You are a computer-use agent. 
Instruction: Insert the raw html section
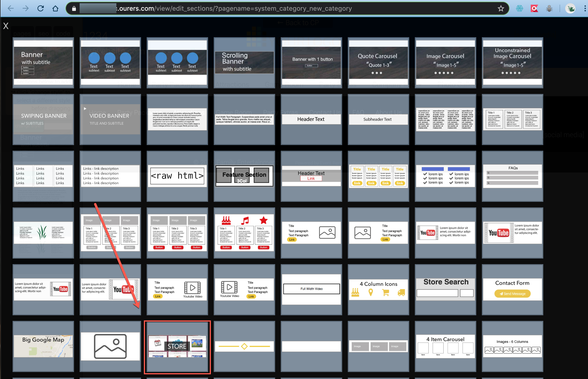(177, 176)
